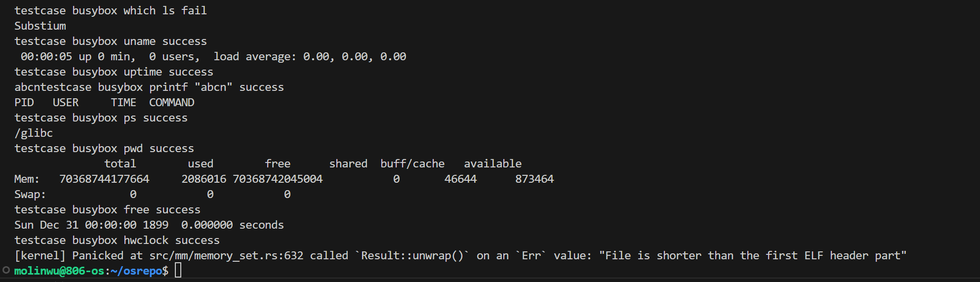
Task: Click the "buff/cache" column header
Action: coord(412,163)
